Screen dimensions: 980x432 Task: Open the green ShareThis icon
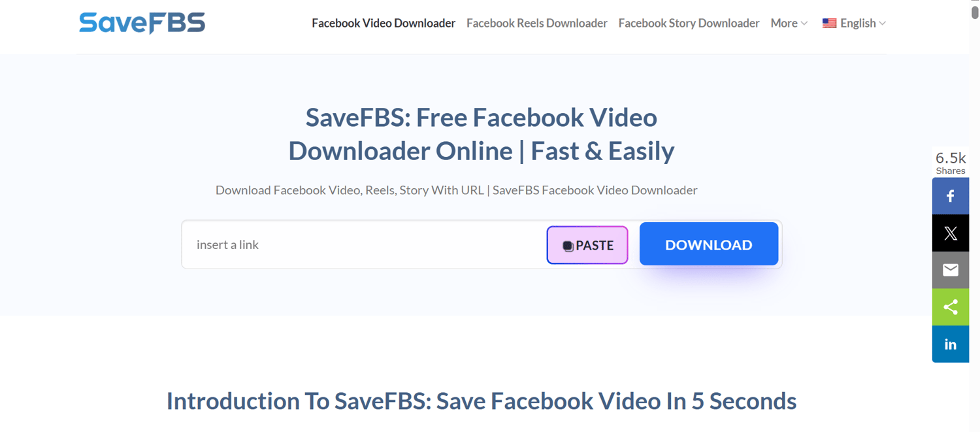(x=951, y=307)
